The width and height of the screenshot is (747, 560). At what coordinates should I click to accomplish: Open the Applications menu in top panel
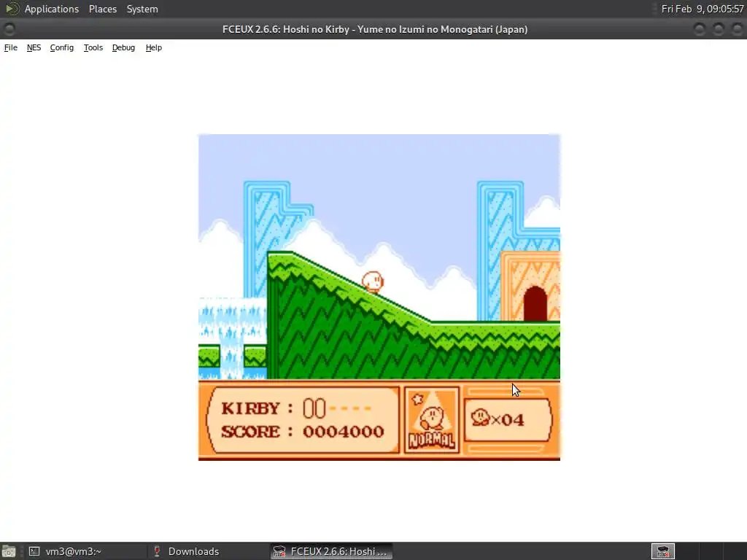click(52, 9)
